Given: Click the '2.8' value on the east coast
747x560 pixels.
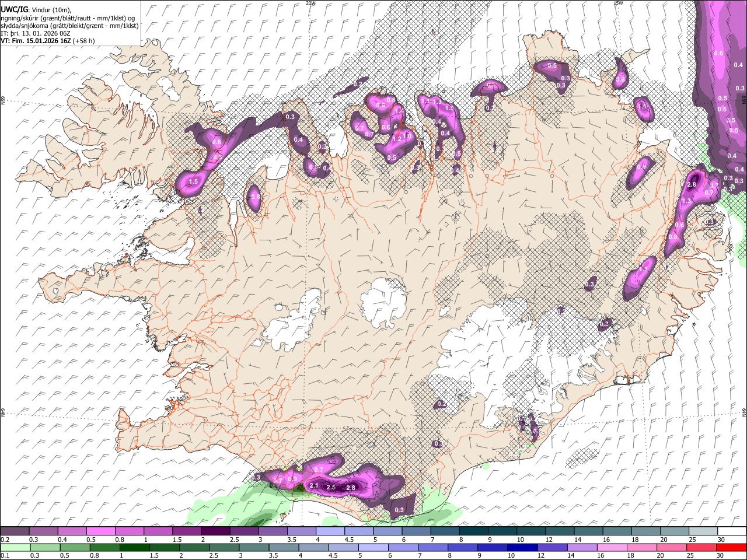Looking at the screenshot, I should point(692,184).
